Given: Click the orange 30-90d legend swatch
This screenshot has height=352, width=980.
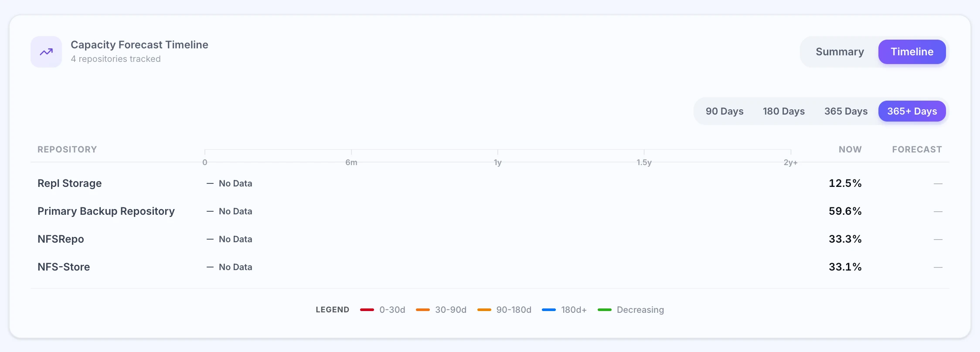Looking at the screenshot, I should coord(423,310).
